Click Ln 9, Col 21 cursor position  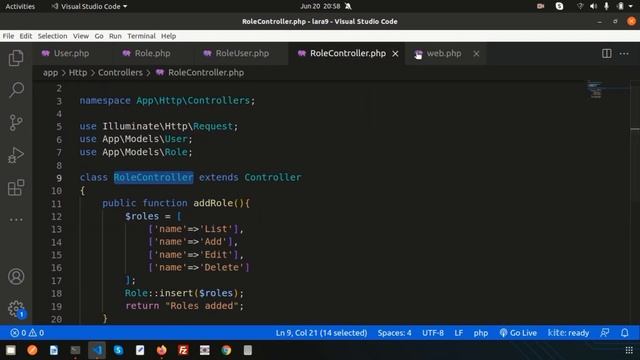click(321, 333)
